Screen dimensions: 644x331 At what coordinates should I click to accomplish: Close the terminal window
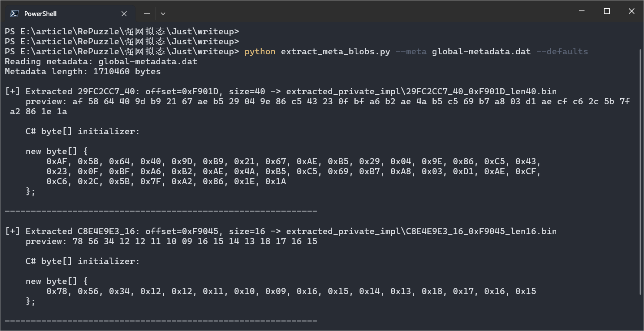[631, 11]
